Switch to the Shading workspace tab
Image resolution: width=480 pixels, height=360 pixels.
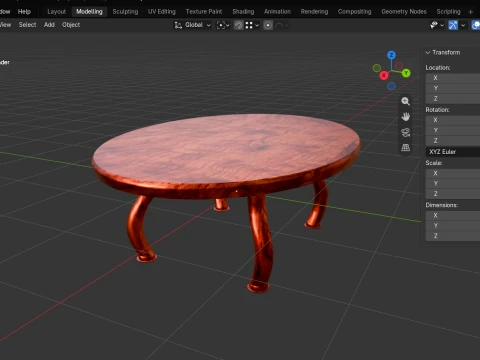click(243, 12)
